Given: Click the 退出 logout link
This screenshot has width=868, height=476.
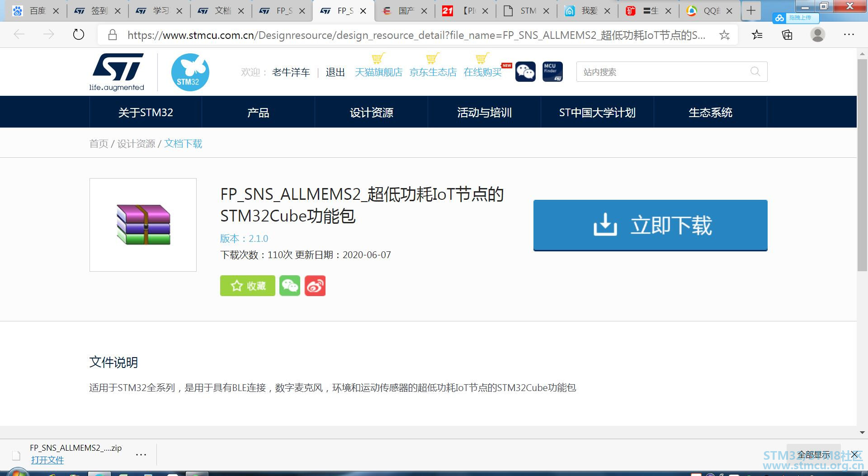Looking at the screenshot, I should click(x=335, y=72).
